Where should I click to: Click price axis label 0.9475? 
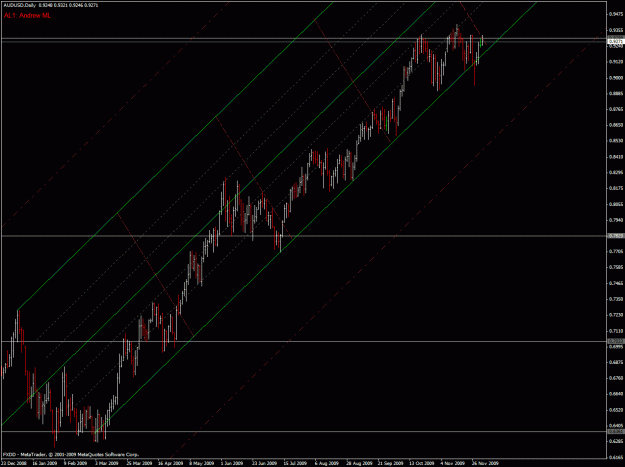[616, 14]
